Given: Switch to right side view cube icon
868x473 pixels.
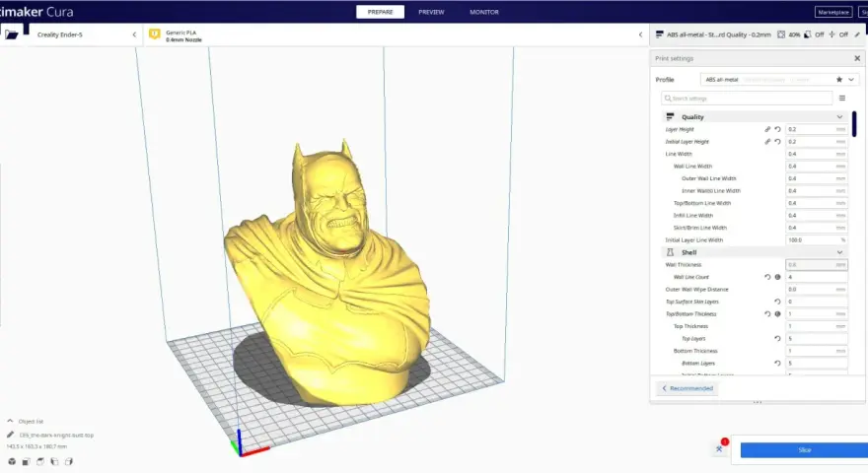Looking at the screenshot, I should pos(69,461).
